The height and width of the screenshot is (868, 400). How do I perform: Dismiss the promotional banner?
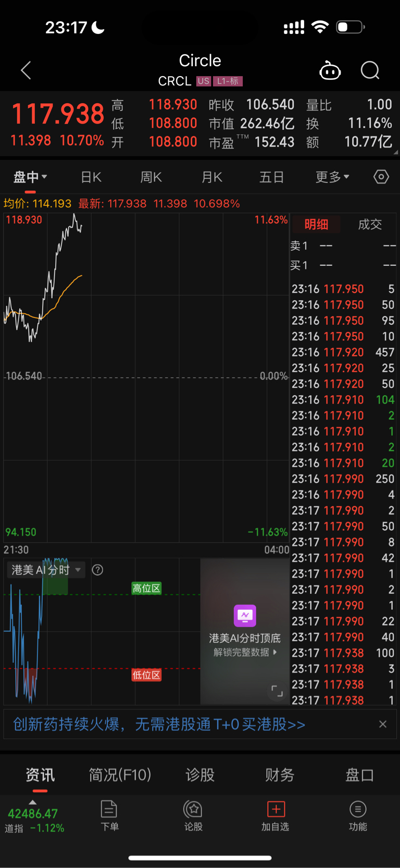(x=383, y=724)
